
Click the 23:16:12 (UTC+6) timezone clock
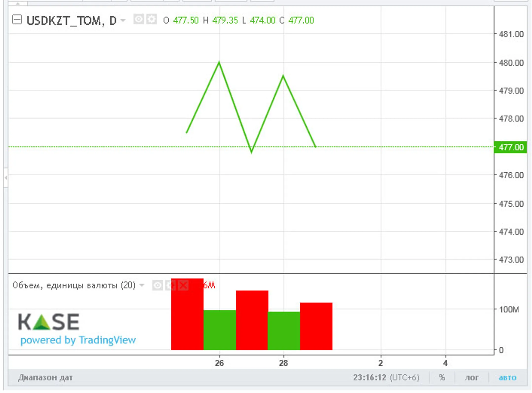point(386,378)
